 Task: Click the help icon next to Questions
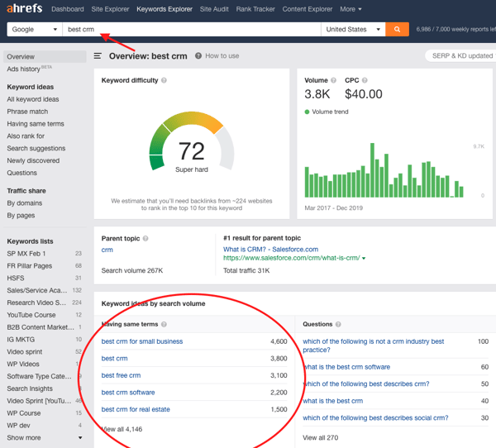(x=339, y=325)
